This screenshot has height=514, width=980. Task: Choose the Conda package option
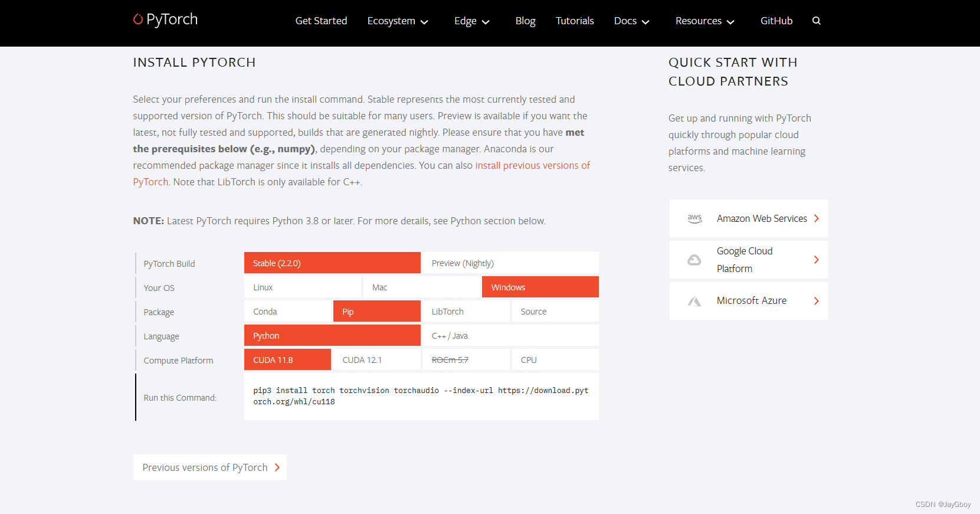coord(288,312)
